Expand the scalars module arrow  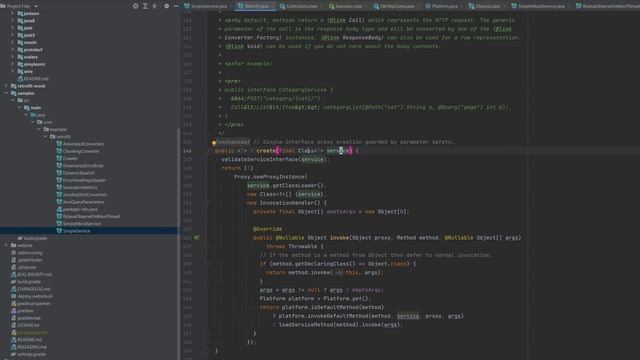[13, 57]
